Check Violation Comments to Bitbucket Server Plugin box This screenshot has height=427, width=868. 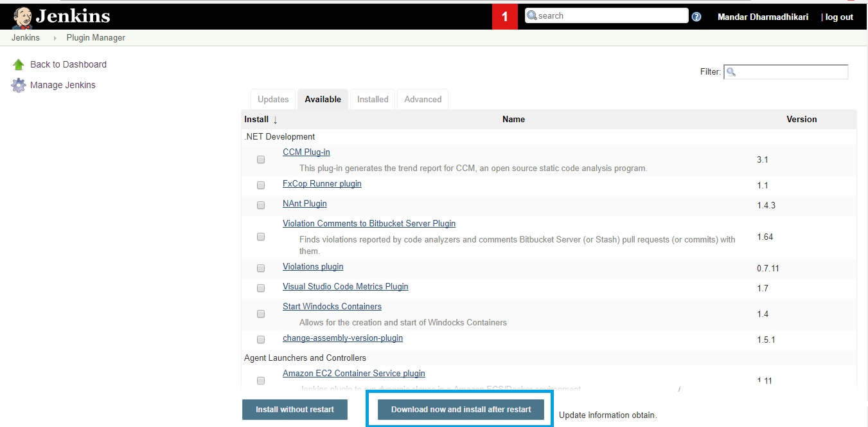click(261, 237)
